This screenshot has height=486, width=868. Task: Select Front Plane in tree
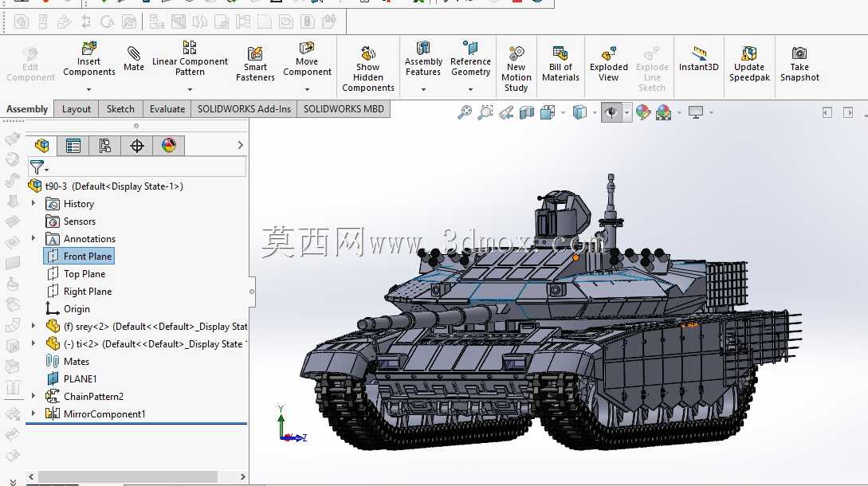click(x=79, y=257)
